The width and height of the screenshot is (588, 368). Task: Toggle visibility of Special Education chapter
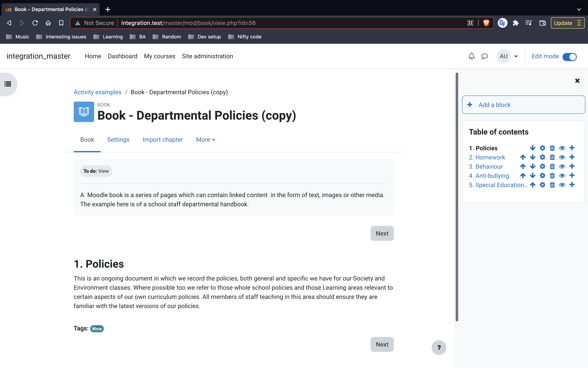pyautogui.click(x=562, y=185)
